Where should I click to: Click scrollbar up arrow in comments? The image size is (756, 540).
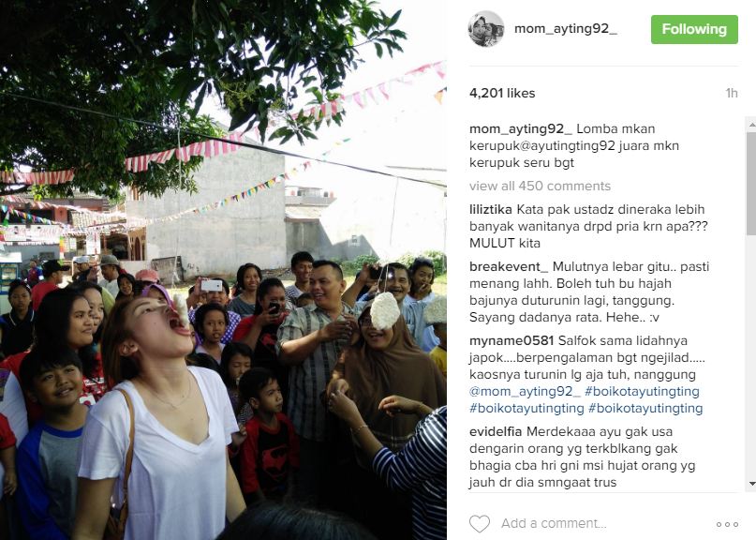point(751,125)
